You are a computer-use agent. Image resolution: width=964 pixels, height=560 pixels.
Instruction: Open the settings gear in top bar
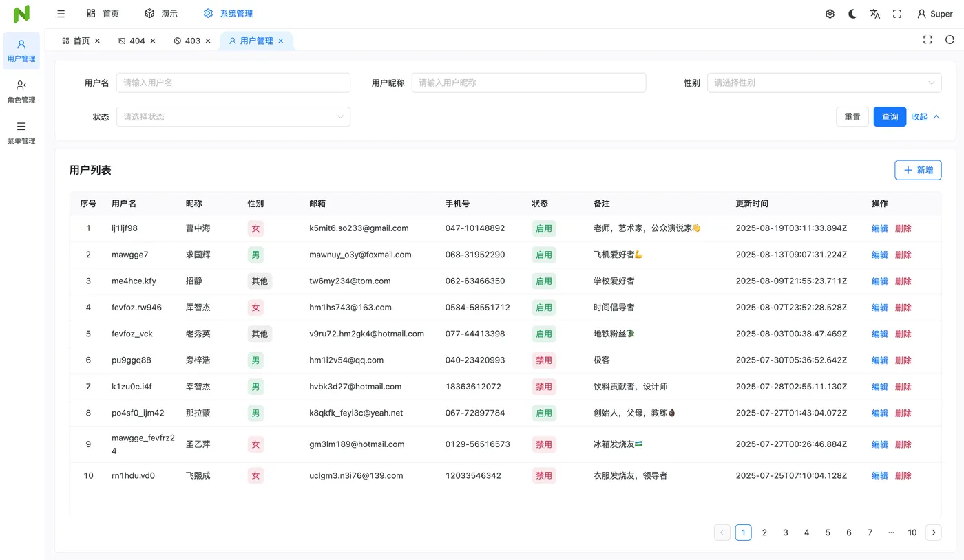click(x=830, y=14)
